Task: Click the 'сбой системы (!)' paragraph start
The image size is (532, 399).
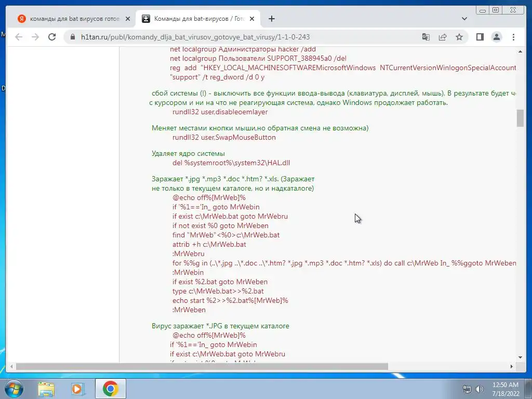Action: coord(179,94)
